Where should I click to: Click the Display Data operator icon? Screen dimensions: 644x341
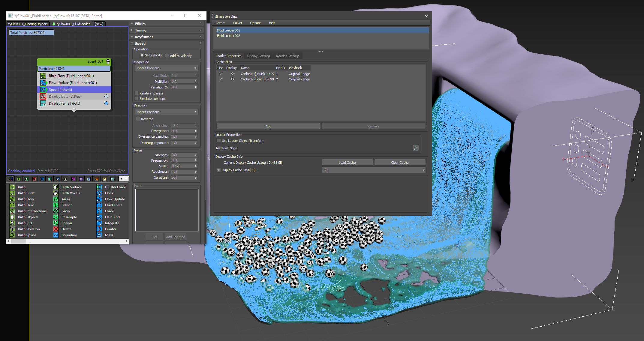pos(43,97)
